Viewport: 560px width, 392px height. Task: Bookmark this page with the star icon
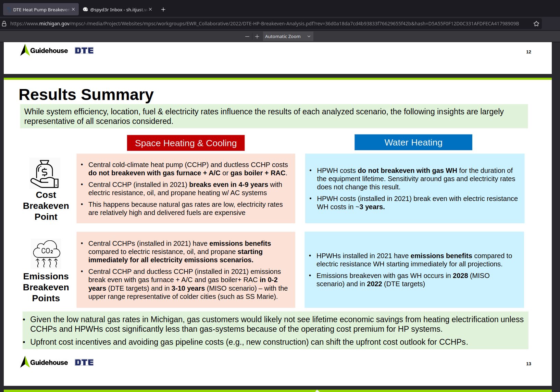536,24
